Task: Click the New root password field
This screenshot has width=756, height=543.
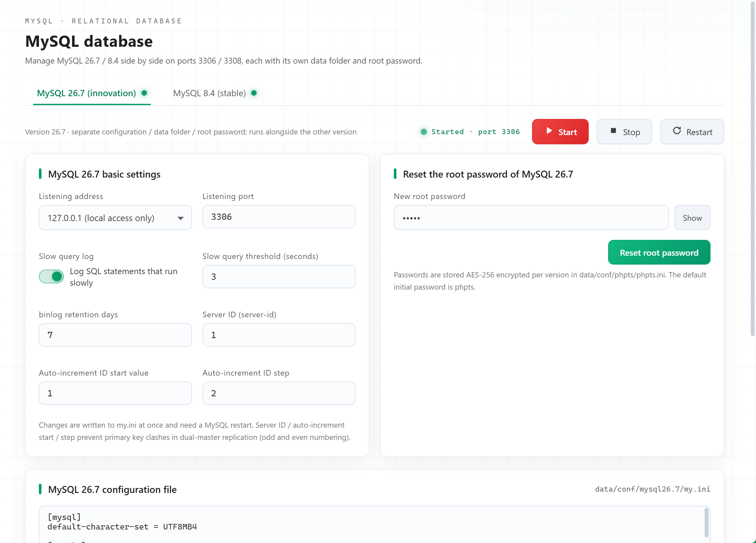Action: pyautogui.click(x=531, y=217)
